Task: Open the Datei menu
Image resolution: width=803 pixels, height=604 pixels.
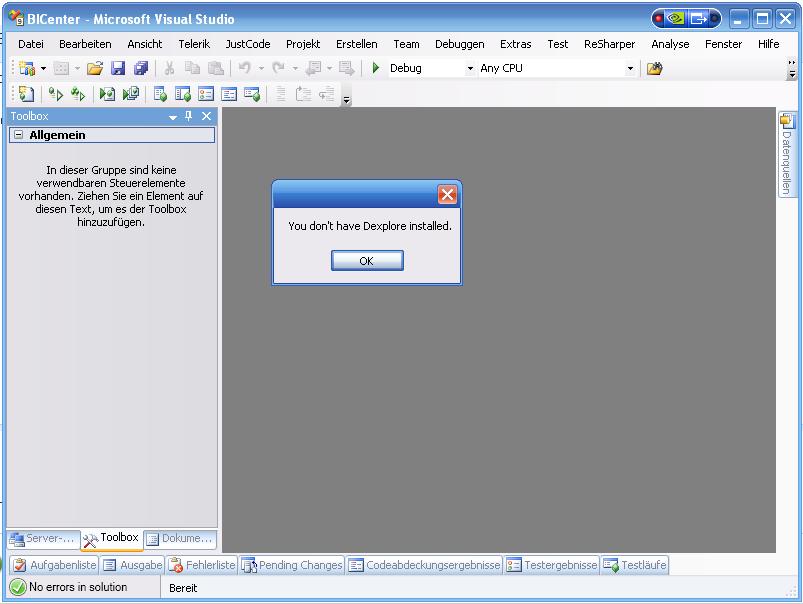Action: (x=31, y=44)
